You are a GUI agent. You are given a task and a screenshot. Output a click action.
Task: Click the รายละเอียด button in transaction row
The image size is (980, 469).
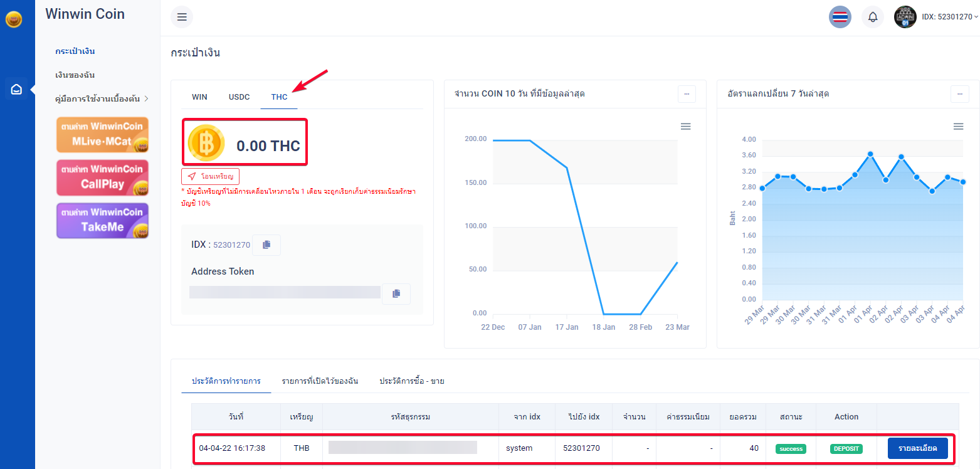point(917,448)
